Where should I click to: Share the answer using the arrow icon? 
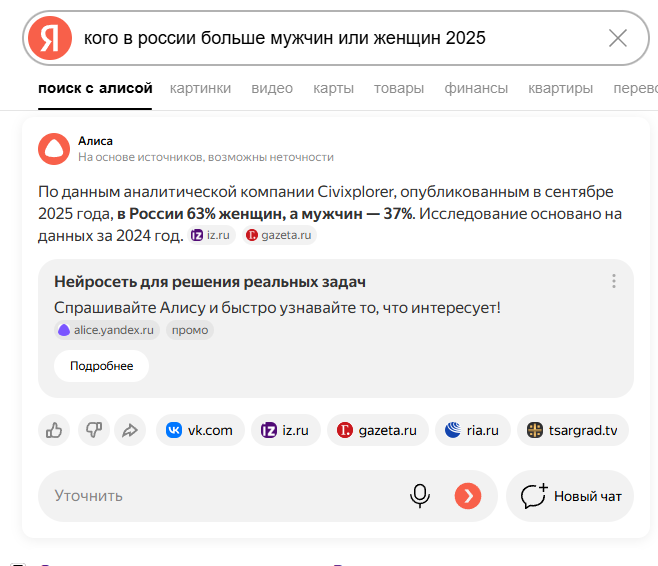click(x=130, y=430)
